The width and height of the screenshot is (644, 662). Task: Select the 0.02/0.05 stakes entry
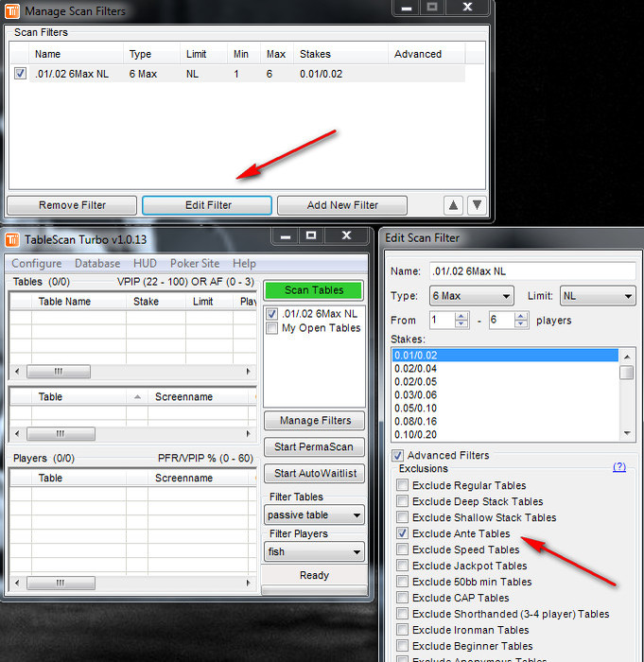[x=505, y=382]
